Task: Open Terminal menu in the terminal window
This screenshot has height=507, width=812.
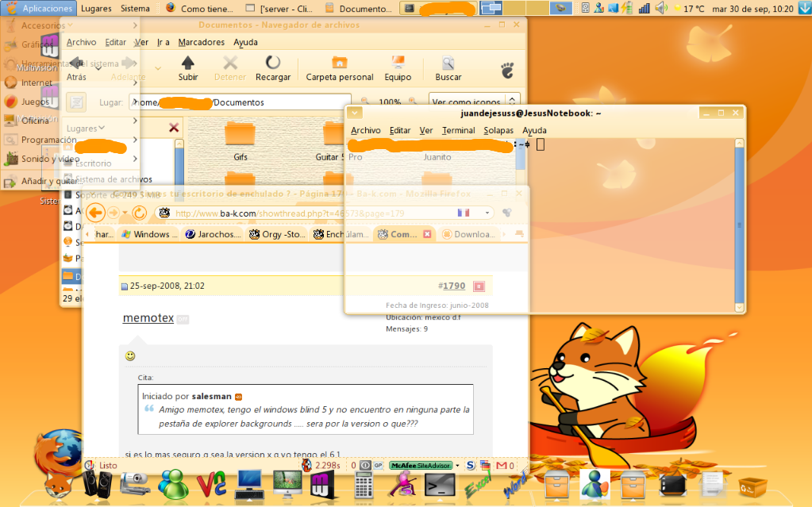Action: 458,130
